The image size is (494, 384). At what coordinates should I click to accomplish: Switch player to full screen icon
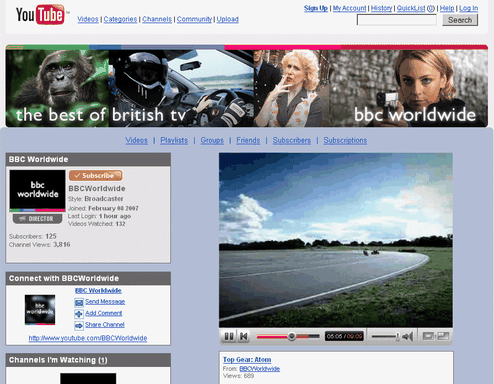click(443, 336)
